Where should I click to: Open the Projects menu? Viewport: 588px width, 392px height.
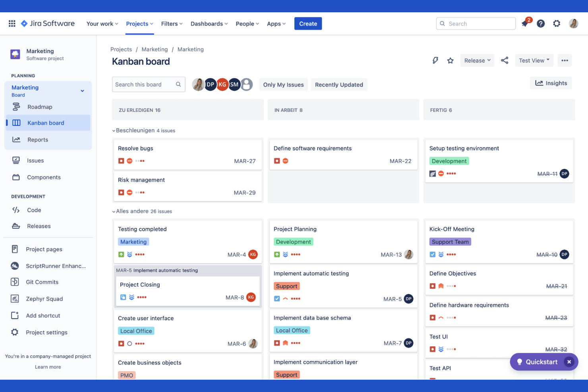click(139, 23)
